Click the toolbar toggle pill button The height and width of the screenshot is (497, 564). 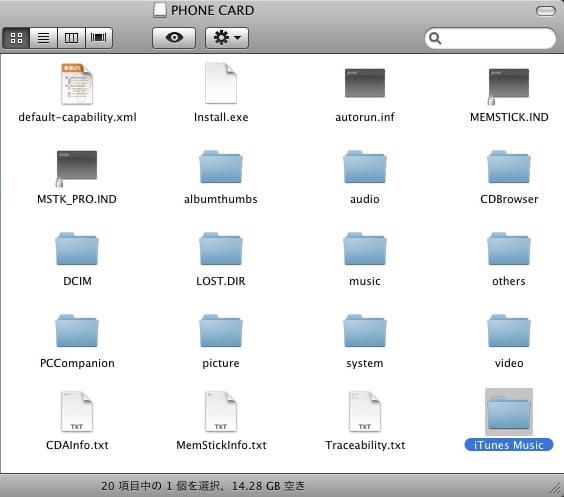tap(546, 11)
